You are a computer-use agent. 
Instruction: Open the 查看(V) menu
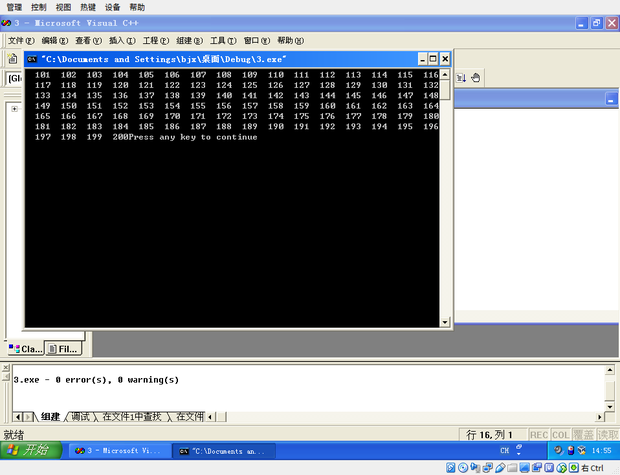tap(88, 40)
